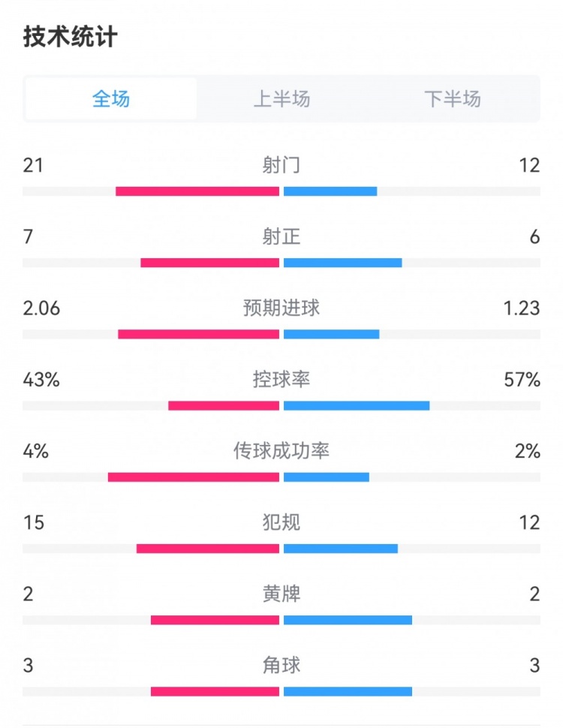Select the 犯规 stat label
The width and height of the screenshot is (563, 728).
[x=281, y=522]
